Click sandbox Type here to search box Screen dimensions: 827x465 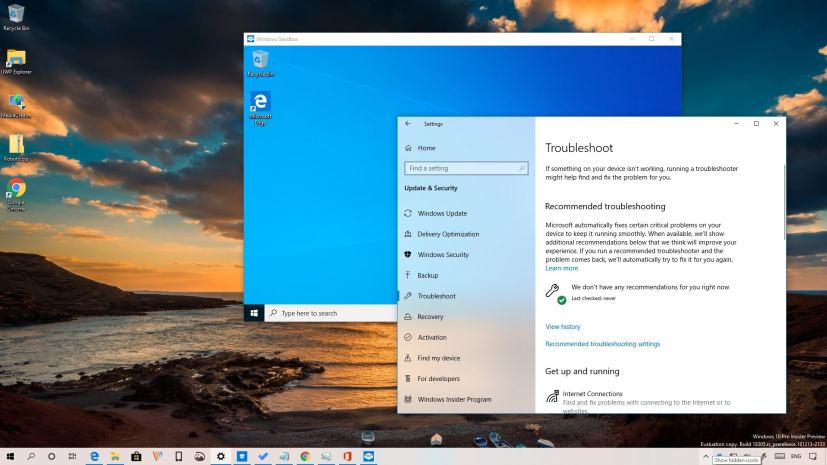point(331,313)
